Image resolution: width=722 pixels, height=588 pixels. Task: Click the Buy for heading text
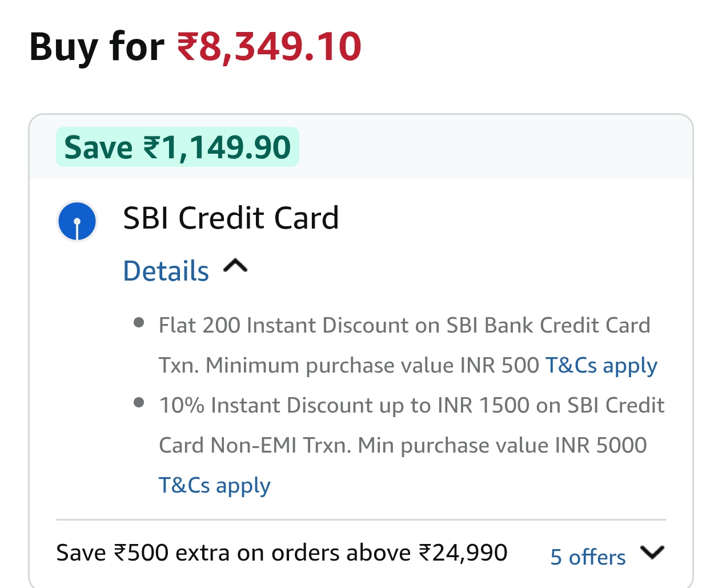coord(97,47)
